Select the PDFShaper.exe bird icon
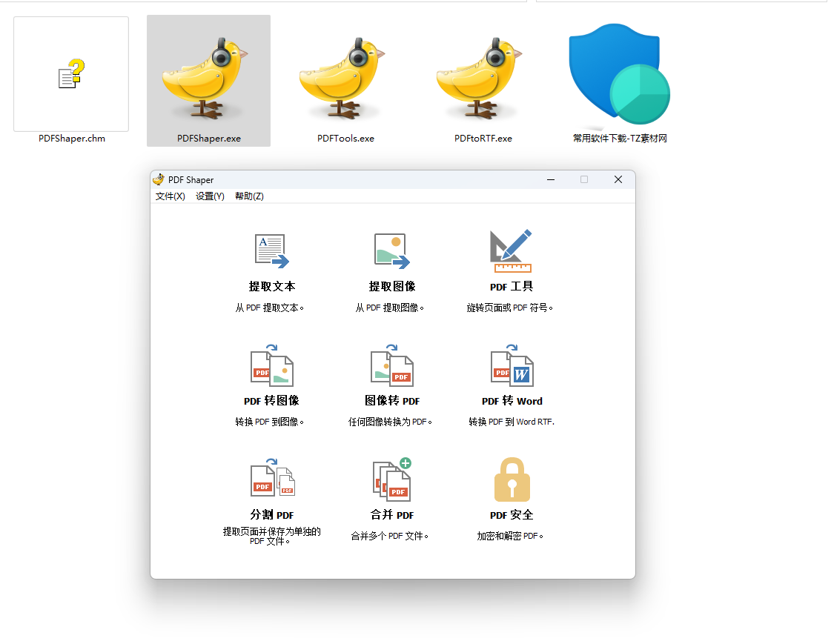Screen dimensions: 834x644 206,78
